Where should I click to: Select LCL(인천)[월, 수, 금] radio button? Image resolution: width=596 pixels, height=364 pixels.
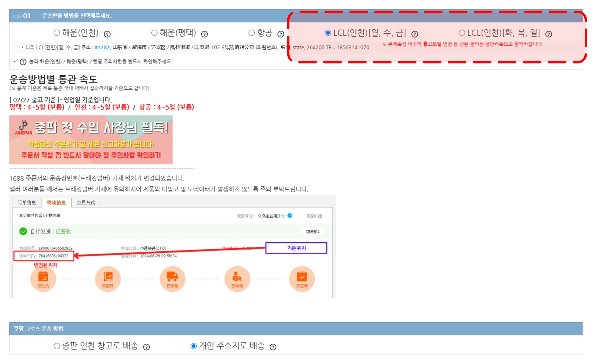coord(328,33)
